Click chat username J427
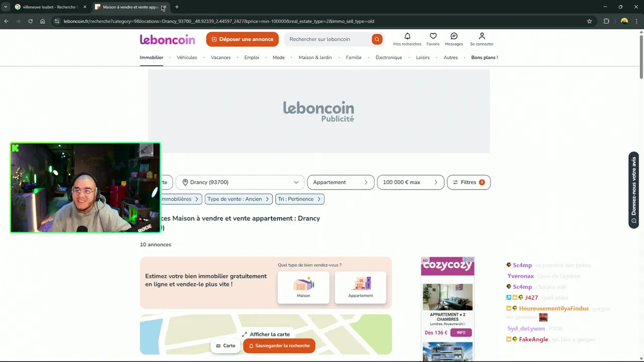The width and height of the screenshot is (644, 362). [x=531, y=298]
